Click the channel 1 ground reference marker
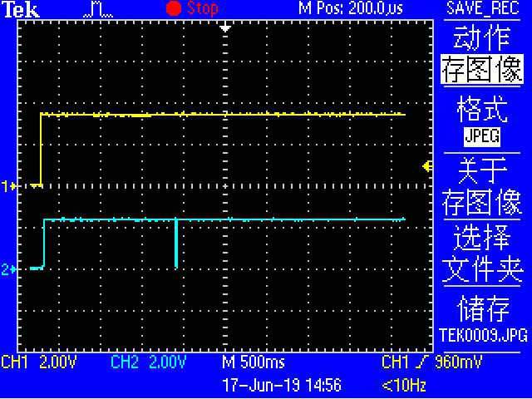Image resolution: width=532 pixels, height=399 pixels. coord(8,186)
